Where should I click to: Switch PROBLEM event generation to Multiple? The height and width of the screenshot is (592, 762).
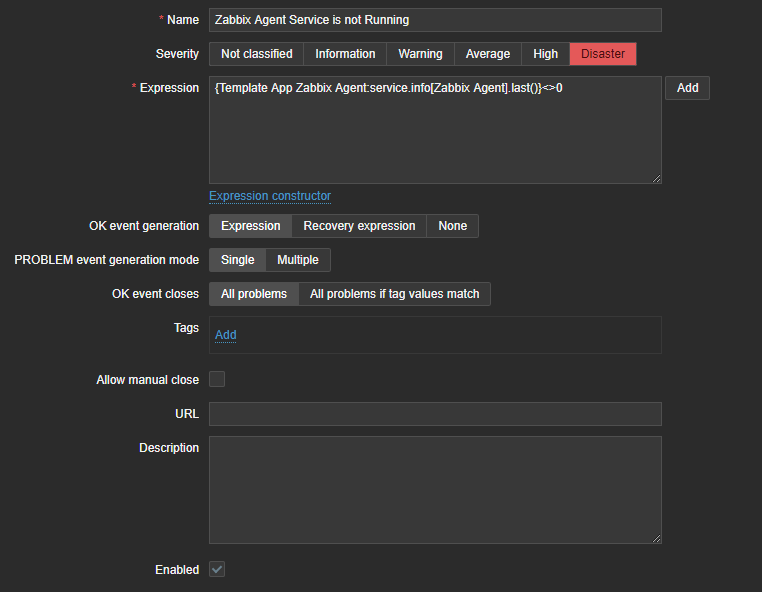(x=298, y=260)
